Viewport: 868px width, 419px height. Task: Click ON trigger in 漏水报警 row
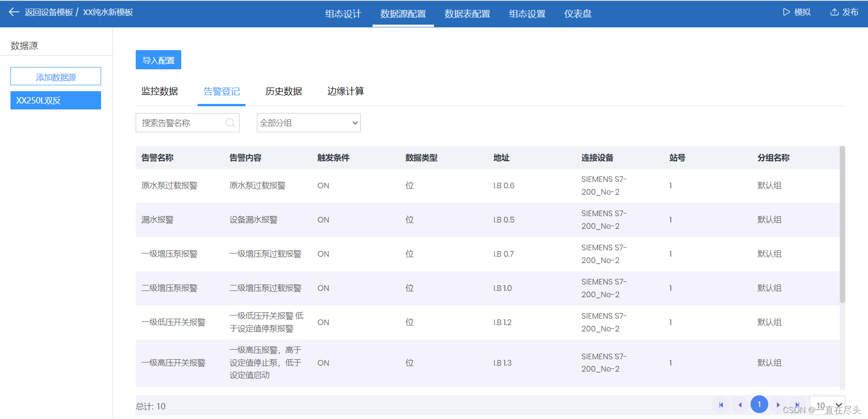[x=323, y=220]
